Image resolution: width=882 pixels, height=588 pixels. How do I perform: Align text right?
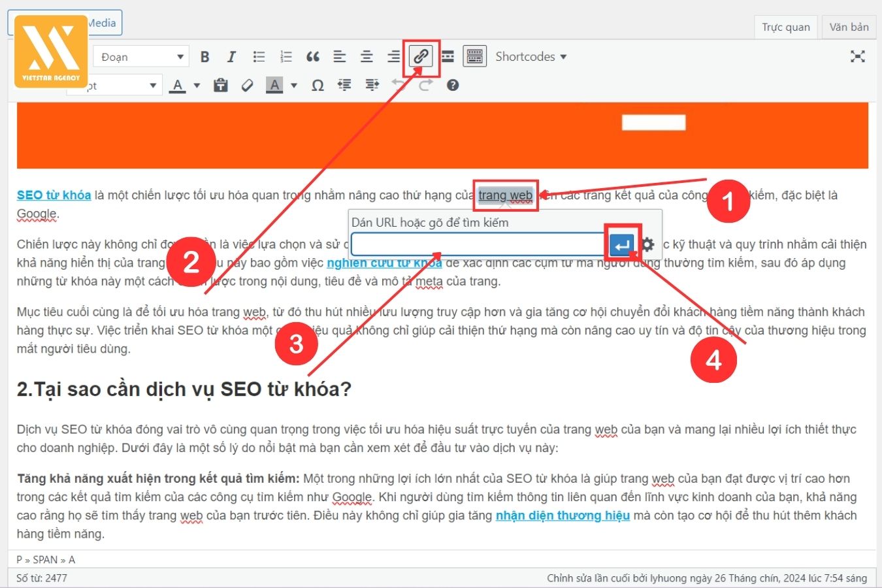pyautogui.click(x=393, y=57)
